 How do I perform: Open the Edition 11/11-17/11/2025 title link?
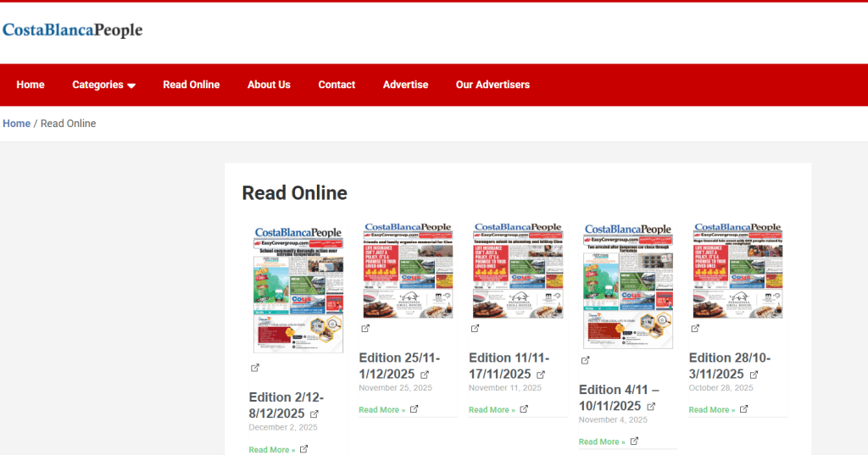coord(509,366)
